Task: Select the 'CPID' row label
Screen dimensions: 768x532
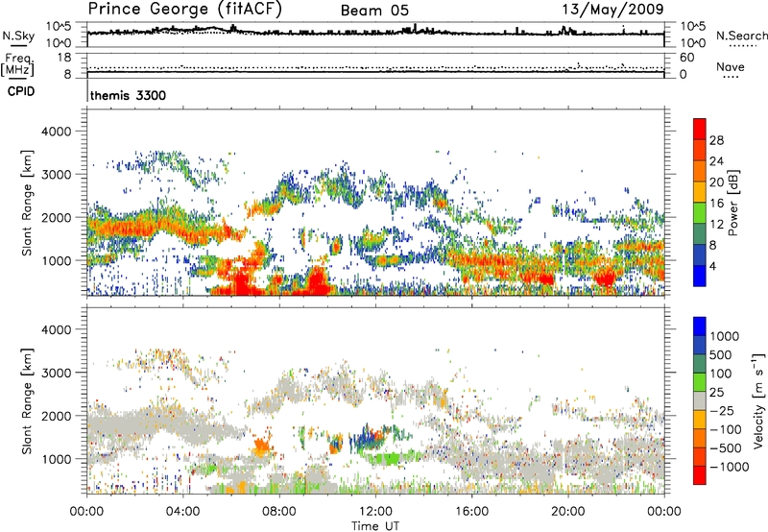Action: coord(21,91)
